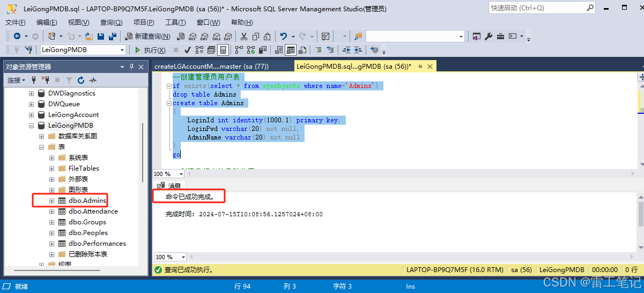The width and height of the screenshot is (644, 293).
Task: Click the Find in Files icon
Action: [x=358, y=36]
